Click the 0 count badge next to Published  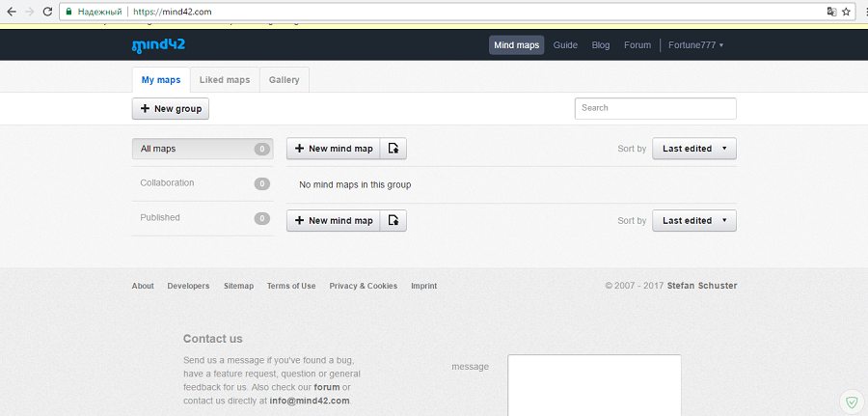[x=262, y=219]
